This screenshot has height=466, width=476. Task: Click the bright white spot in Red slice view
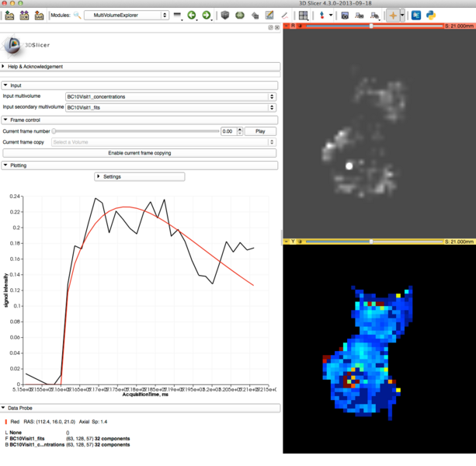[349, 165]
